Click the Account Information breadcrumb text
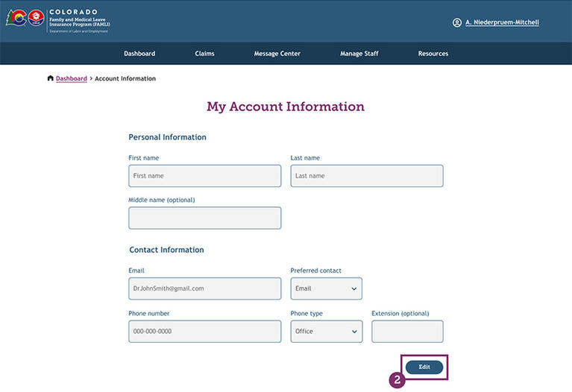The image size is (572, 392). click(x=125, y=78)
